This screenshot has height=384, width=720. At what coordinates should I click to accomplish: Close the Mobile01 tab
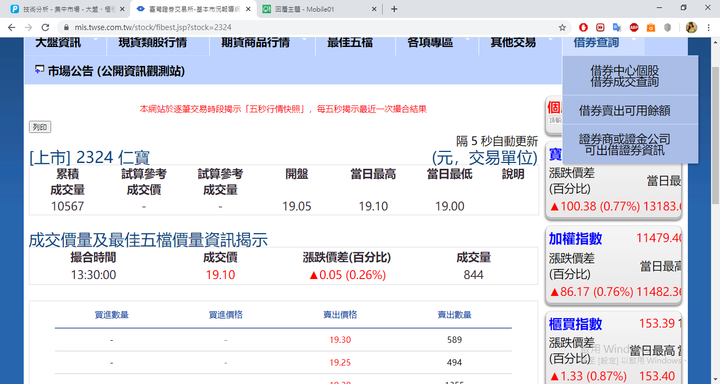click(374, 9)
